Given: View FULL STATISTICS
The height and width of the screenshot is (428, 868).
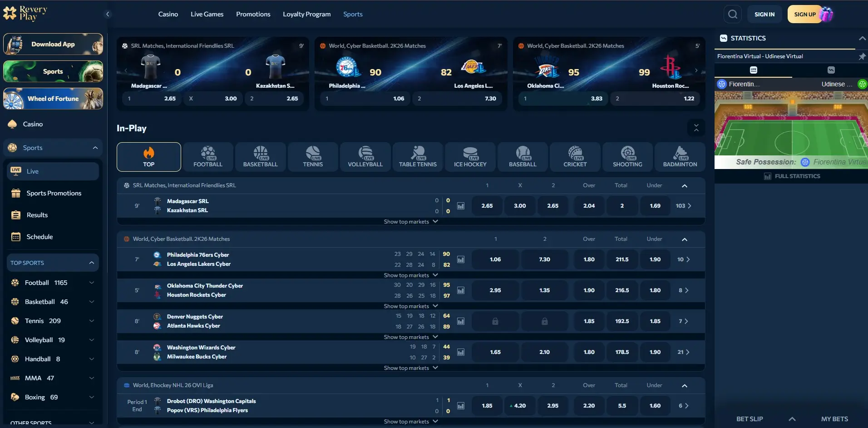Looking at the screenshot, I should tap(792, 176).
